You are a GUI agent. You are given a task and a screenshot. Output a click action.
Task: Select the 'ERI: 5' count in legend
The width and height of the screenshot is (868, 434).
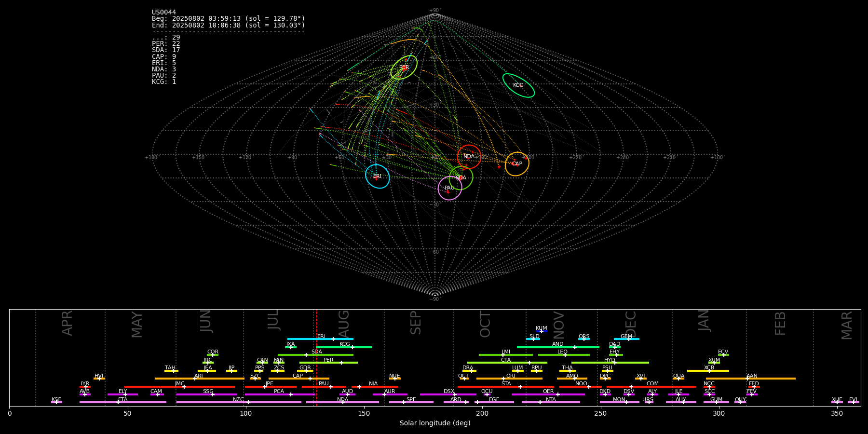click(x=164, y=63)
